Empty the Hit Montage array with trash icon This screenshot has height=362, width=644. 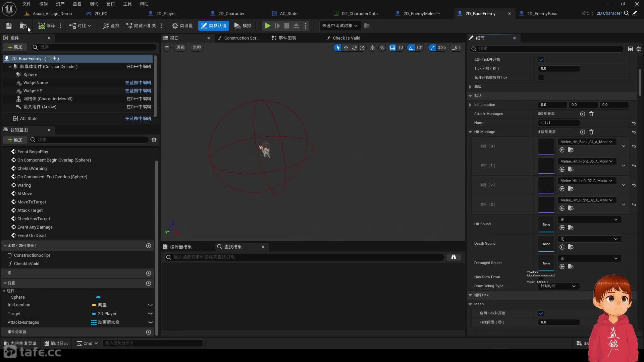(591, 132)
